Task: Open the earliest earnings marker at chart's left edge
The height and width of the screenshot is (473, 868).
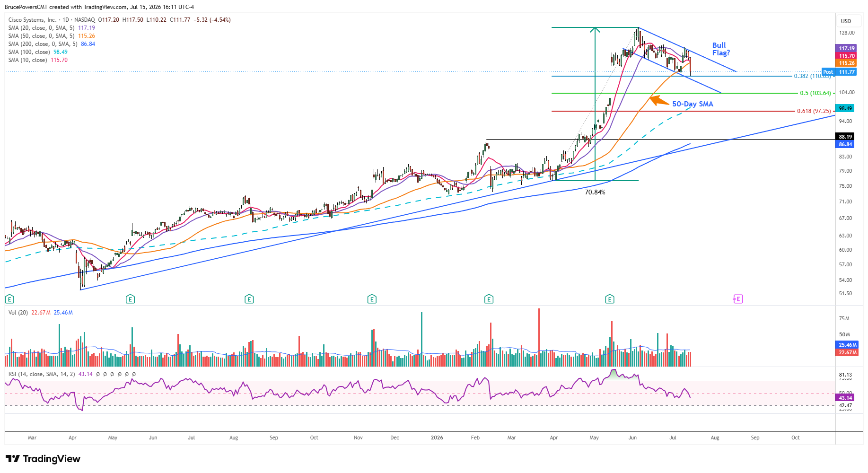Action: [x=9, y=299]
